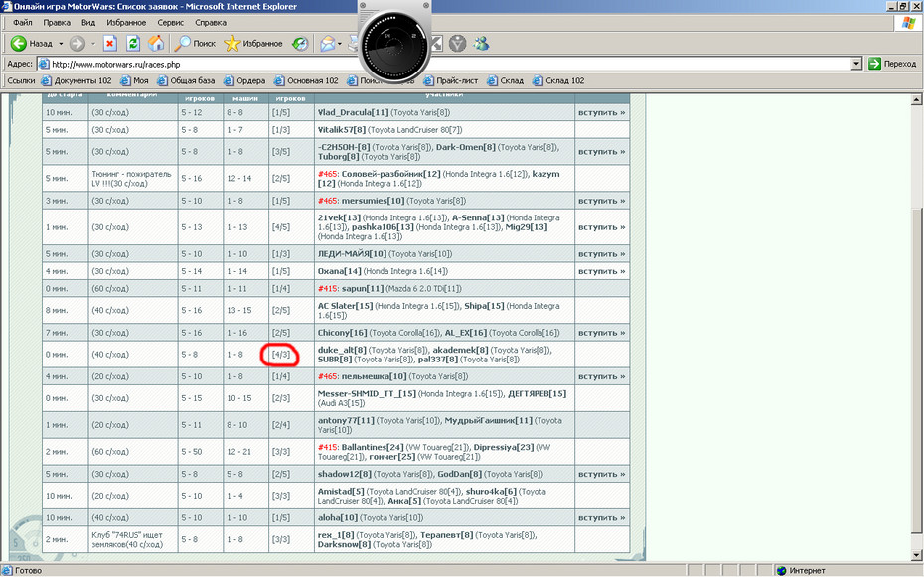Click the page scrollbar up arrow
This screenshot has height=577, width=924.
click(916, 100)
